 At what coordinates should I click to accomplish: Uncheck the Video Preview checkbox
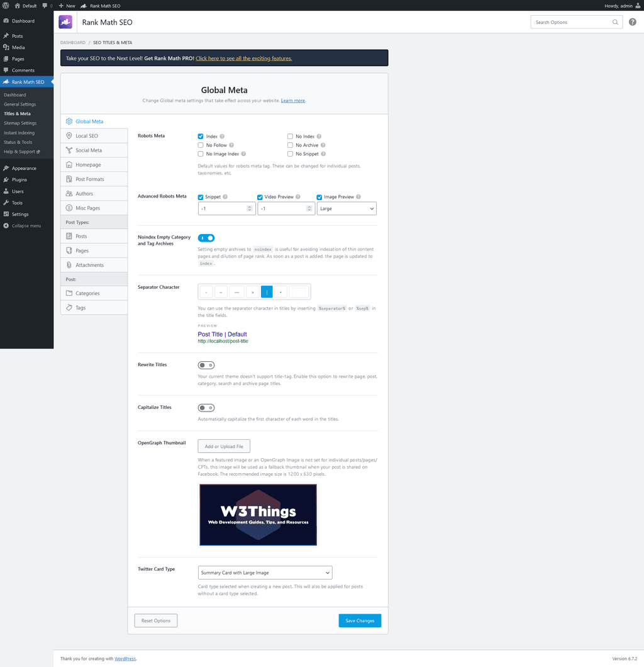260,197
